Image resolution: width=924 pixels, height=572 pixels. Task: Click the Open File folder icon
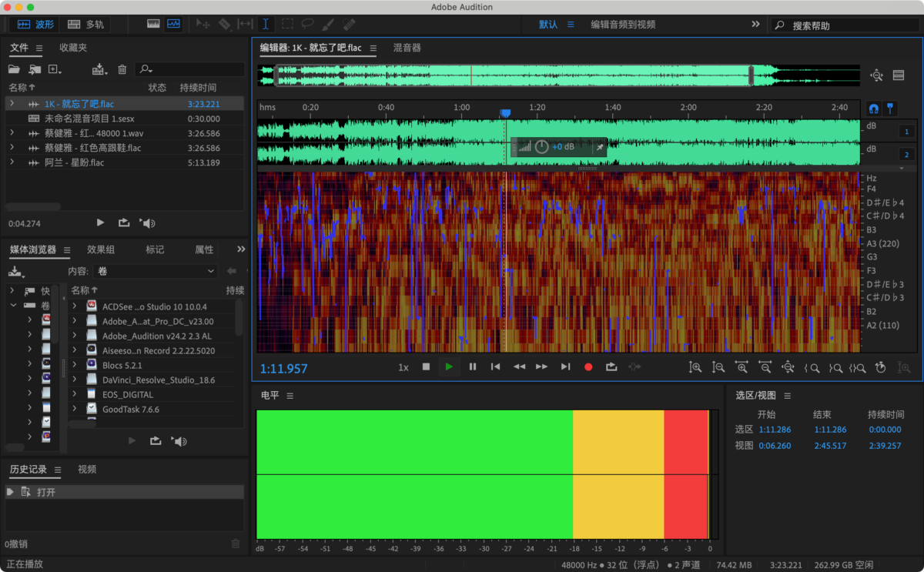click(14, 69)
